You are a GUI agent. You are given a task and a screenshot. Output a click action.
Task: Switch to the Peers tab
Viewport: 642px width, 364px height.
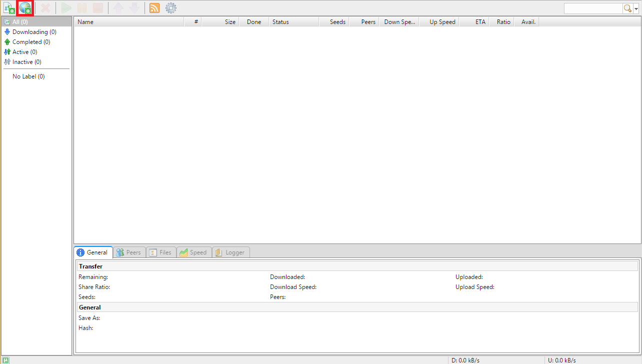pos(129,252)
